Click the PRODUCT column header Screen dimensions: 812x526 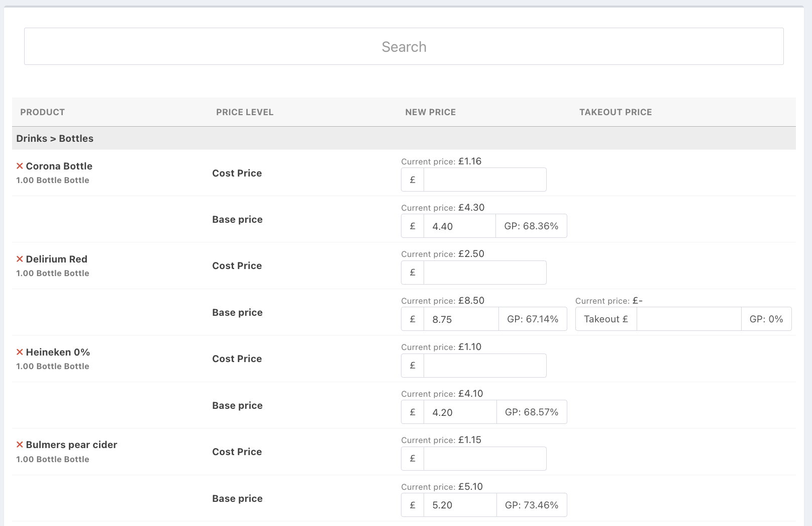coord(43,112)
